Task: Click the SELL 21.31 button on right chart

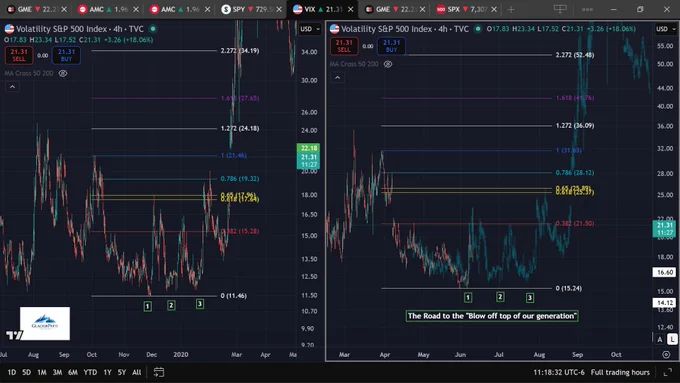Action: coord(344,46)
